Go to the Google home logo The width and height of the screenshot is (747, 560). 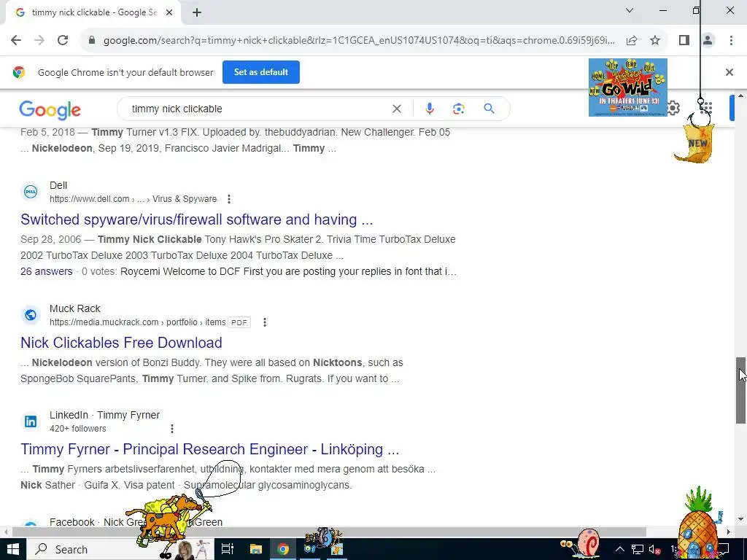tap(50, 110)
